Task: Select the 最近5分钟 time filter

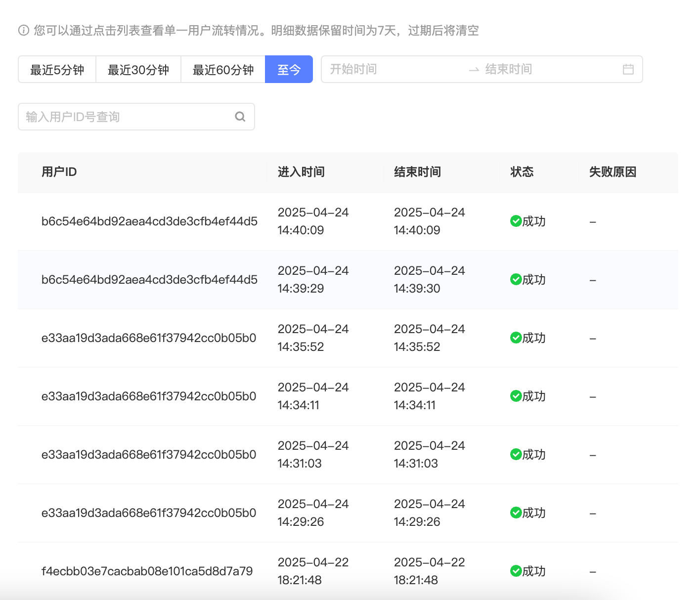Action: pyautogui.click(x=57, y=69)
